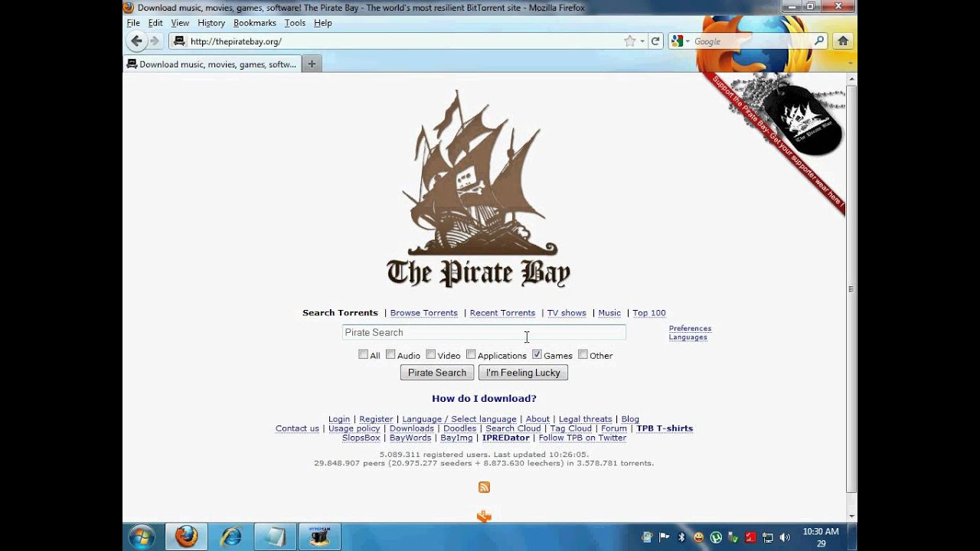Screen dimensions: 980x551
Task: Tick the All category checkbox
Action: (x=363, y=354)
